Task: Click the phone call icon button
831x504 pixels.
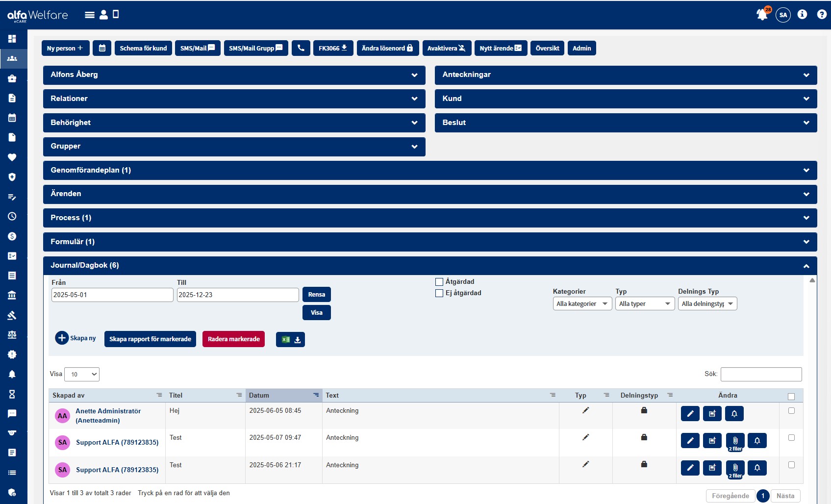Action: [301, 48]
